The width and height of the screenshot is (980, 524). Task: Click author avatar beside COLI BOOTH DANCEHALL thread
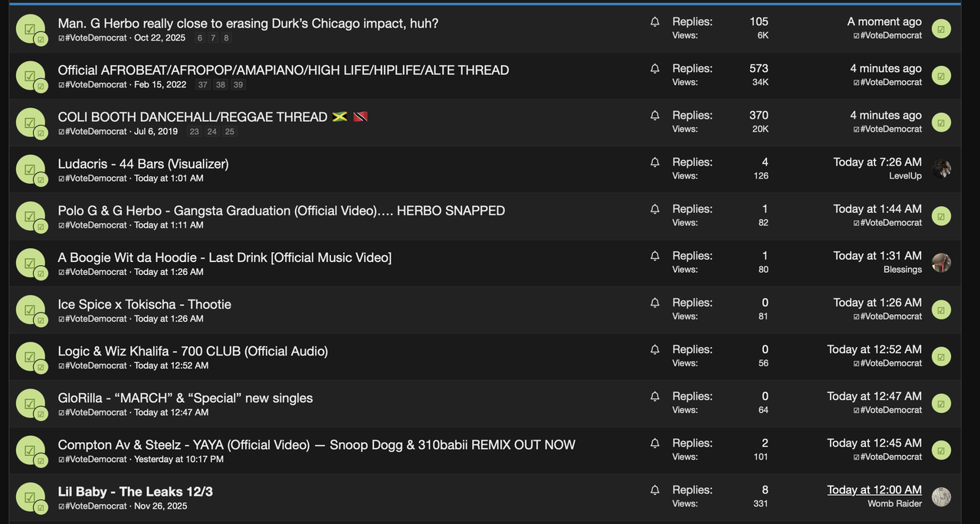coord(31,123)
